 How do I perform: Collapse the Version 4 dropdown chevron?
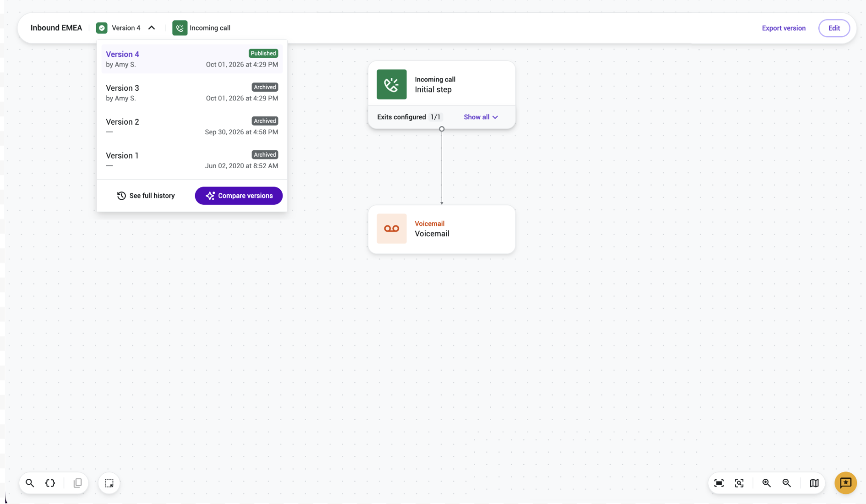pos(152,28)
